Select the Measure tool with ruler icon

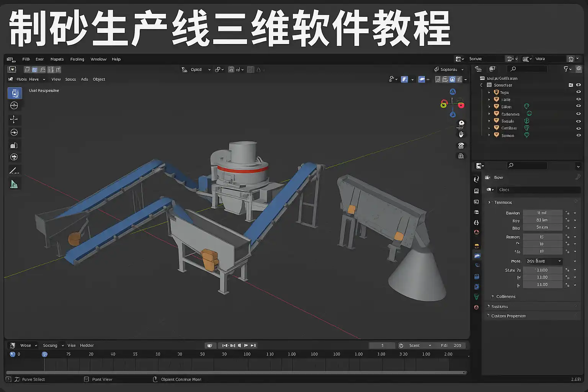click(x=14, y=185)
